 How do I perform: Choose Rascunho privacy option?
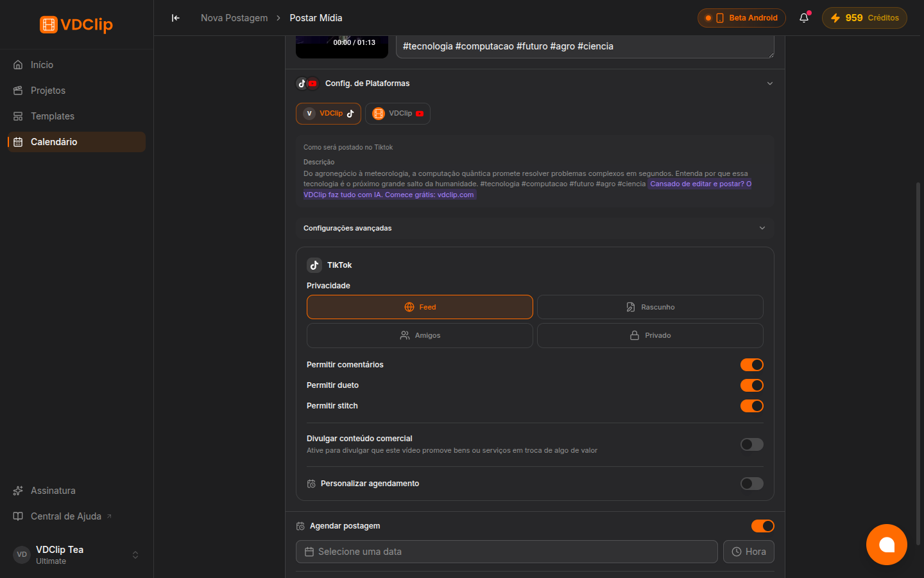(x=650, y=307)
